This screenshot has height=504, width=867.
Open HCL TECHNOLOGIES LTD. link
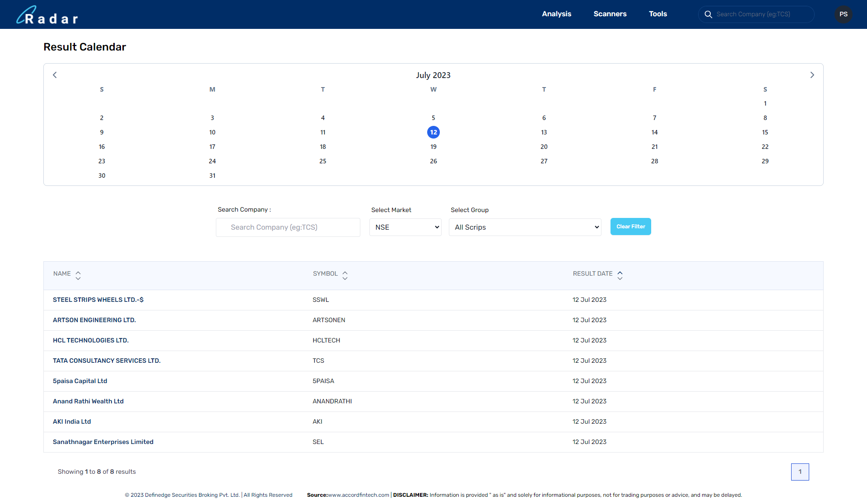pyautogui.click(x=91, y=341)
